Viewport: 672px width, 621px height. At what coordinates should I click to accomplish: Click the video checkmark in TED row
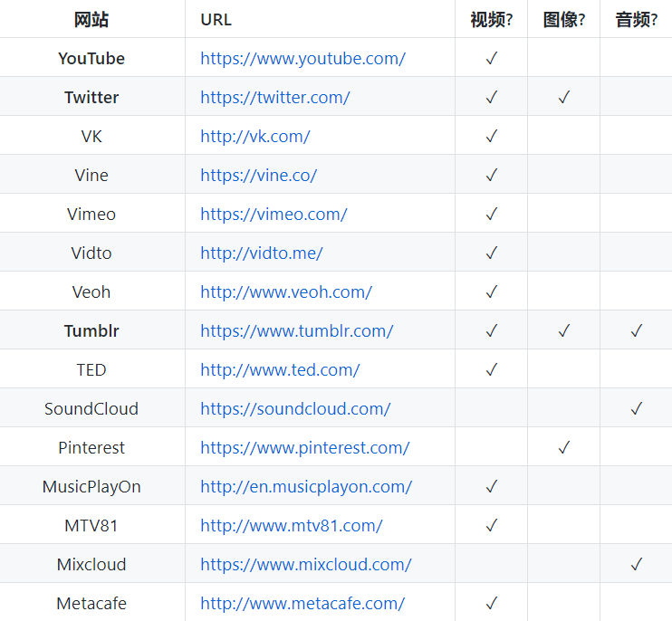coord(492,369)
